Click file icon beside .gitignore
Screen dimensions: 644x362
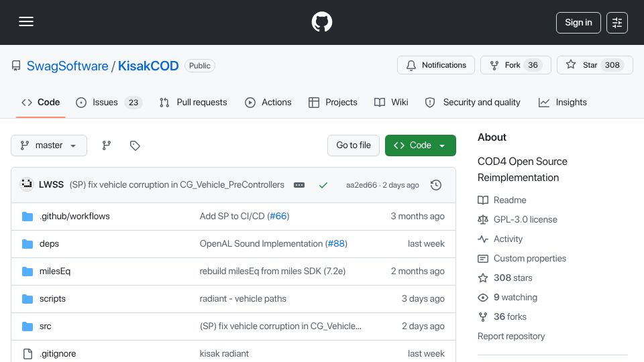pyautogui.click(x=28, y=354)
